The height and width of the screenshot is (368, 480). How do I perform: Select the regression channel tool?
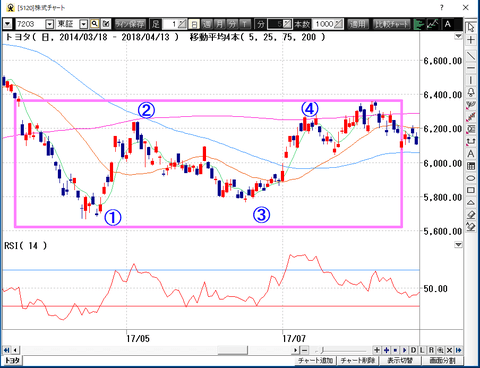tap(471, 117)
